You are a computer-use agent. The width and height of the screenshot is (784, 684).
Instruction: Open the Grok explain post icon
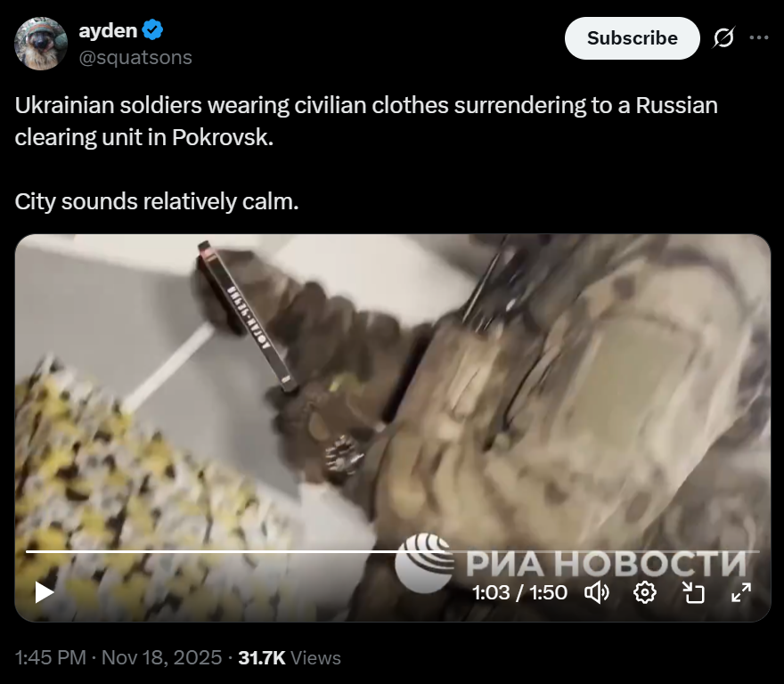click(x=723, y=37)
